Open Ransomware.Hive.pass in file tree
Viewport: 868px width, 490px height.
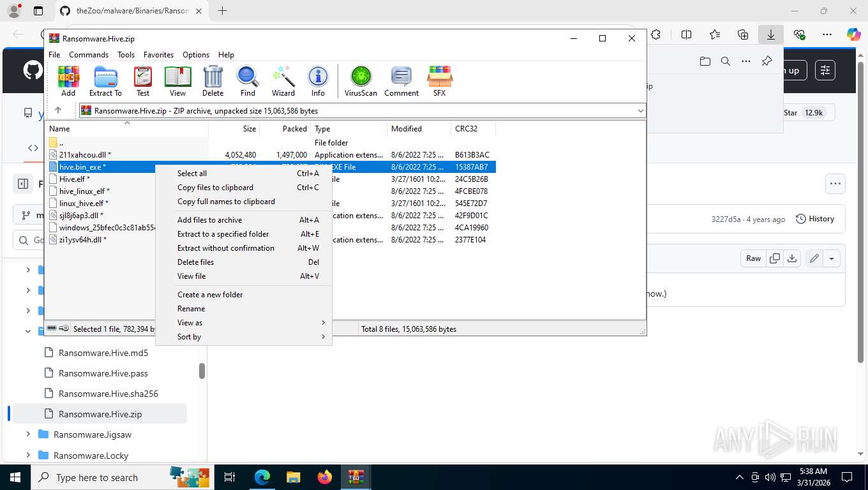point(103,373)
